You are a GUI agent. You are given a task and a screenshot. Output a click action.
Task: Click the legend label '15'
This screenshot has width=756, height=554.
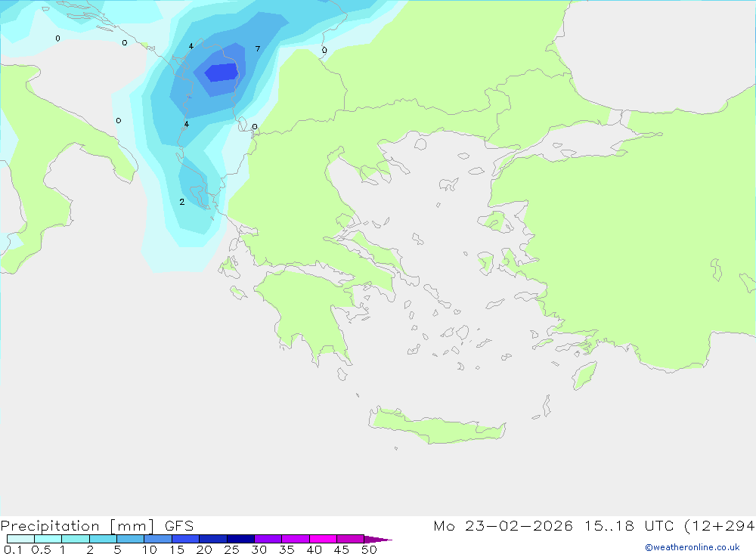(x=177, y=549)
